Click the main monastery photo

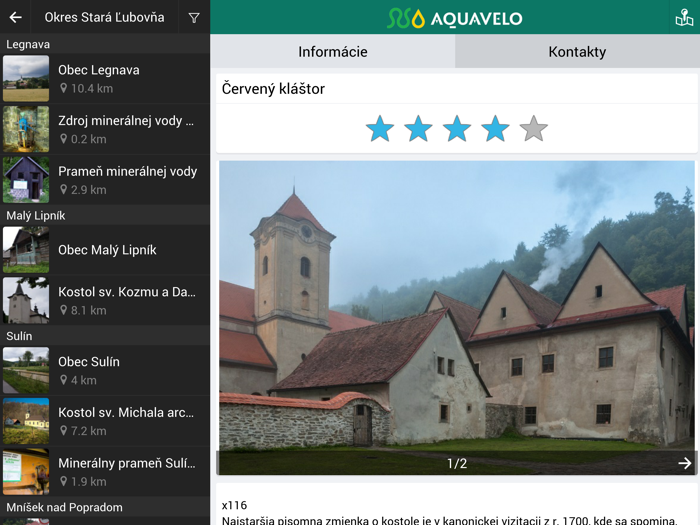(x=456, y=317)
